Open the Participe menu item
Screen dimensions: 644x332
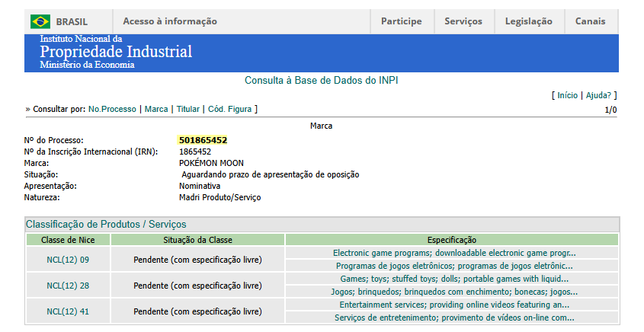(x=402, y=21)
